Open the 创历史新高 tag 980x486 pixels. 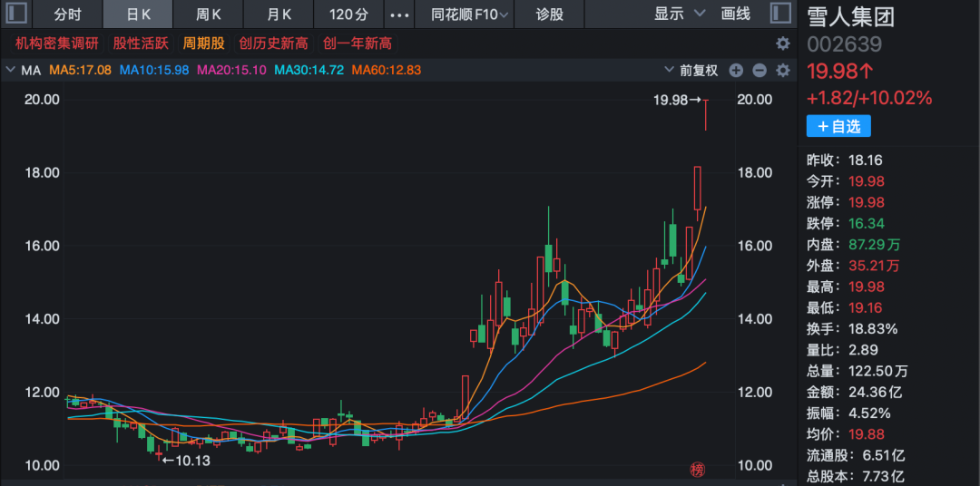(274, 44)
